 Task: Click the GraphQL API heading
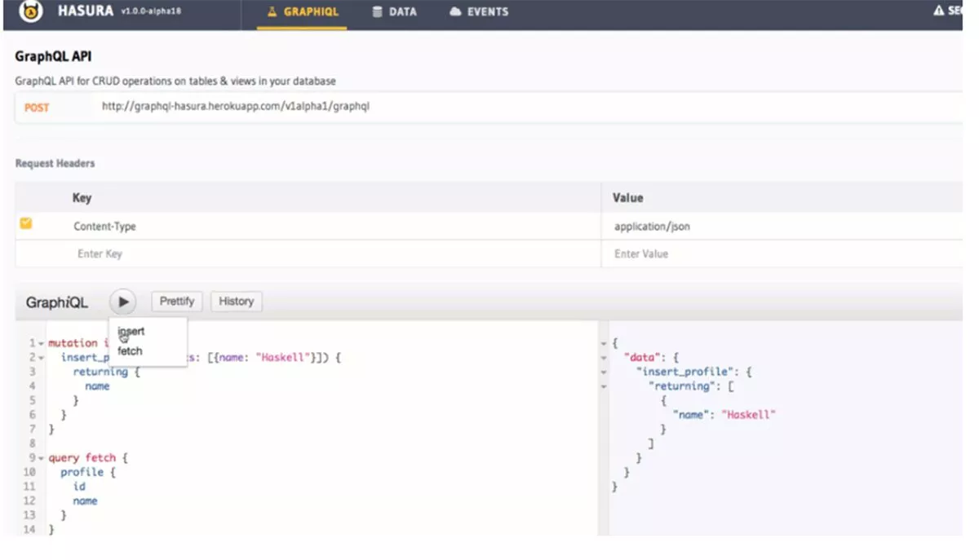pyautogui.click(x=53, y=56)
